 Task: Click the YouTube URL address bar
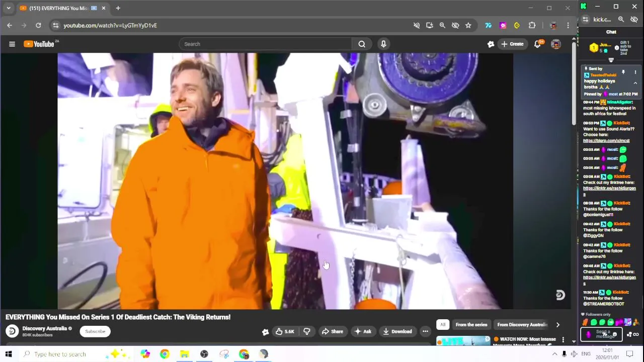(231, 25)
